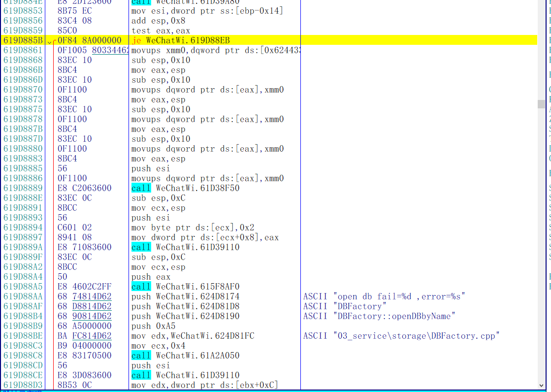Select the highlighted instruction "je WeChatWi.619D88EB"
The image size is (551, 392).
[x=181, y=40]
